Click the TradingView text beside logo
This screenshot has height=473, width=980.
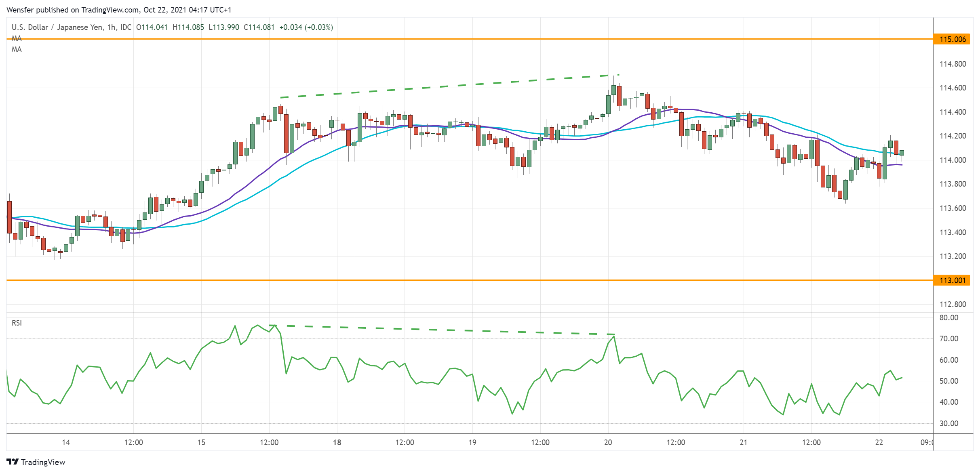(43, 462)
